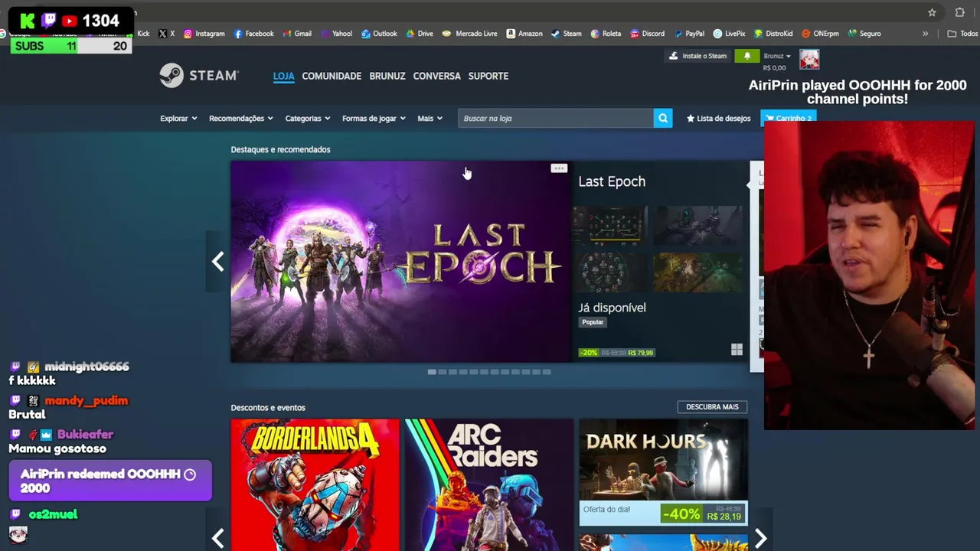
Task: Open the CONVERSA tab
Action: tap(436, 76)
